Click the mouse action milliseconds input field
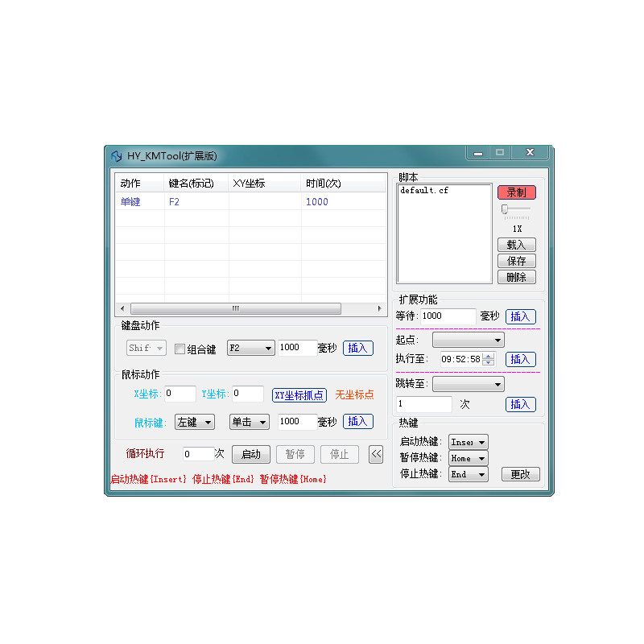 (297, 421)
